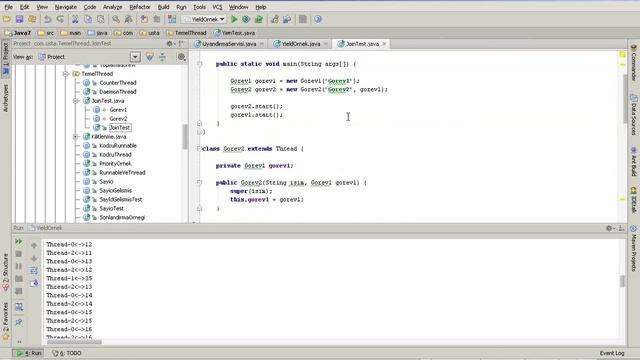Click the Undo arrow icon
Image resolution: width=640 pixels, height=360 pixels.
tap(48, 19)
